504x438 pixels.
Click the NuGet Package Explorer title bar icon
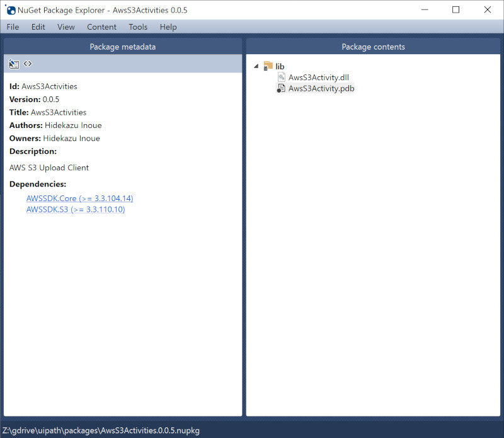(x=11, y=10)
